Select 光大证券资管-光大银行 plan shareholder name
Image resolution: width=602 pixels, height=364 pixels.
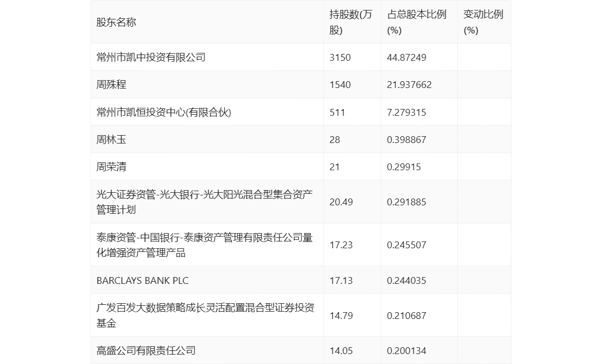(205, 202)
